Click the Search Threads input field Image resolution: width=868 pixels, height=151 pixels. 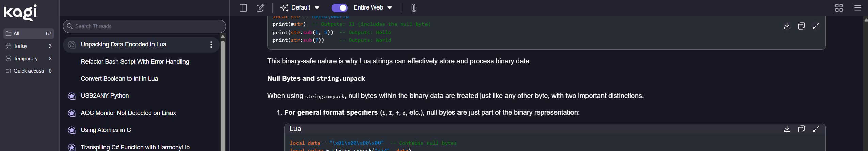146,26
